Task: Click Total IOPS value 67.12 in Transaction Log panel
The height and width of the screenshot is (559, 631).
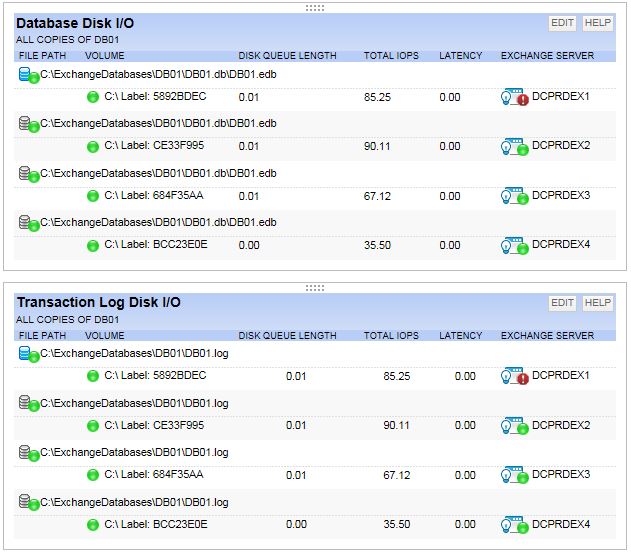Action: (x=396, y=475)
